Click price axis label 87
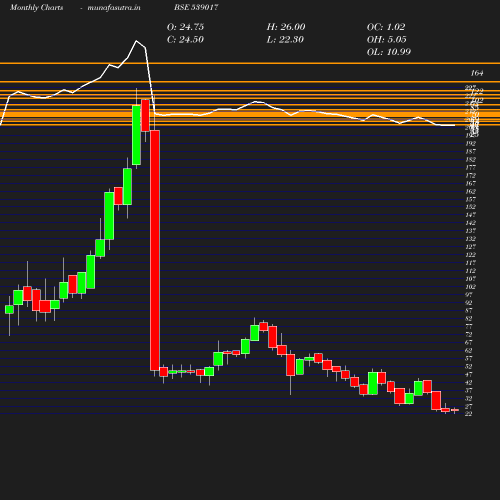 [x=469, y=311]
